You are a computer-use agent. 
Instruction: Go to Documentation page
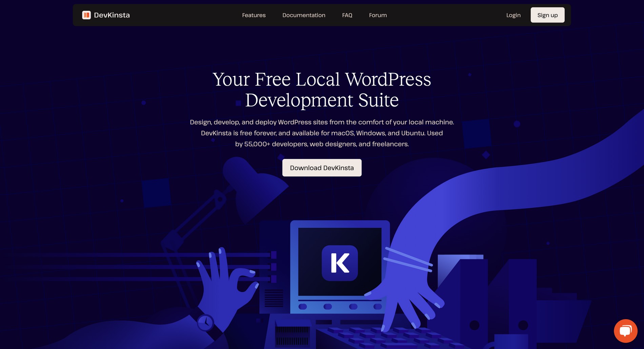click(x=304, y=15)
